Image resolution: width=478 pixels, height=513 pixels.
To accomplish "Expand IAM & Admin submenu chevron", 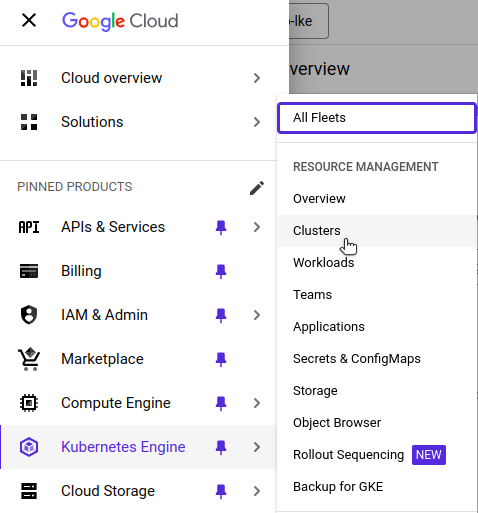I will pyautogui.click(x=257, y=315).
